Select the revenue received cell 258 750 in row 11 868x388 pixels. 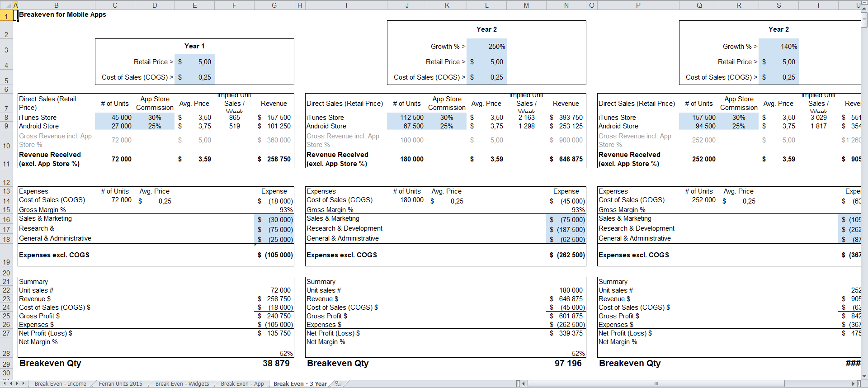(x=274, y=159)
